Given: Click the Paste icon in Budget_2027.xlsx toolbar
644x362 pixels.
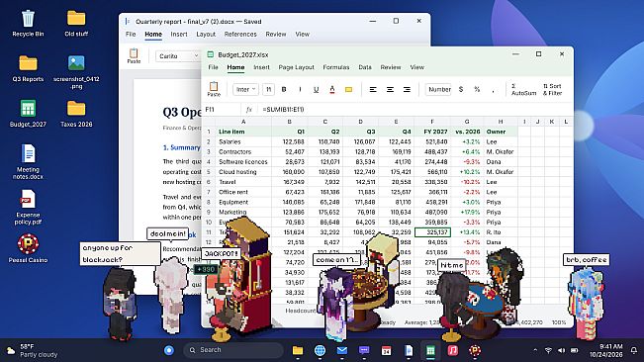Looking at the screenshot, I should click(214, 89).
